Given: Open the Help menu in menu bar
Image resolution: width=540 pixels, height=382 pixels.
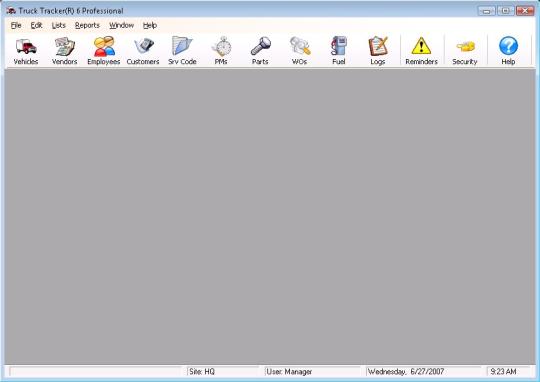Looking at the screenshot, I should tap(150, 25).
